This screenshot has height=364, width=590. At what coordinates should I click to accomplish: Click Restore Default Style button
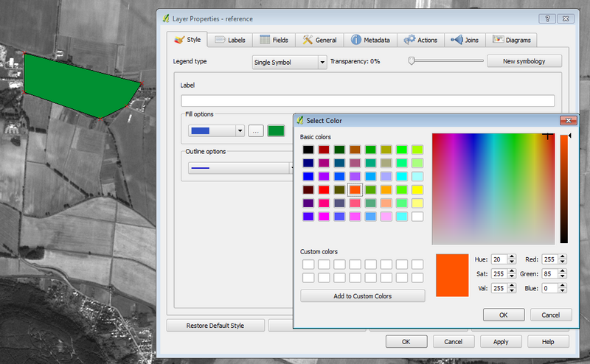(215, 326)
